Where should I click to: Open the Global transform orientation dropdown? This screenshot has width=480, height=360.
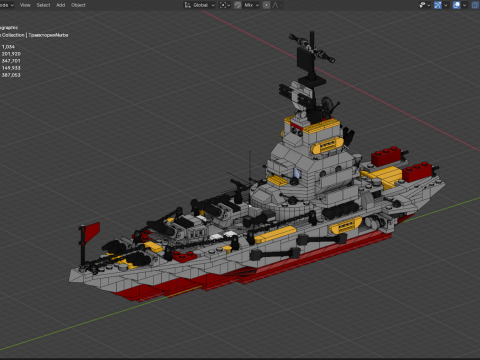200,5
